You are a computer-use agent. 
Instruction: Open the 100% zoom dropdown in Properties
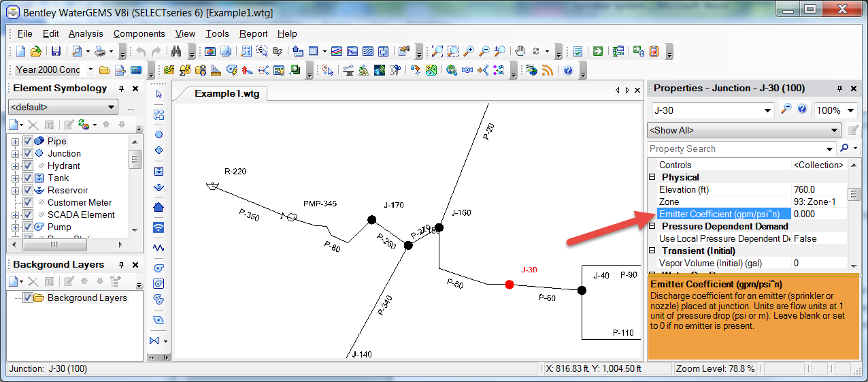click(x=852, y=110)
